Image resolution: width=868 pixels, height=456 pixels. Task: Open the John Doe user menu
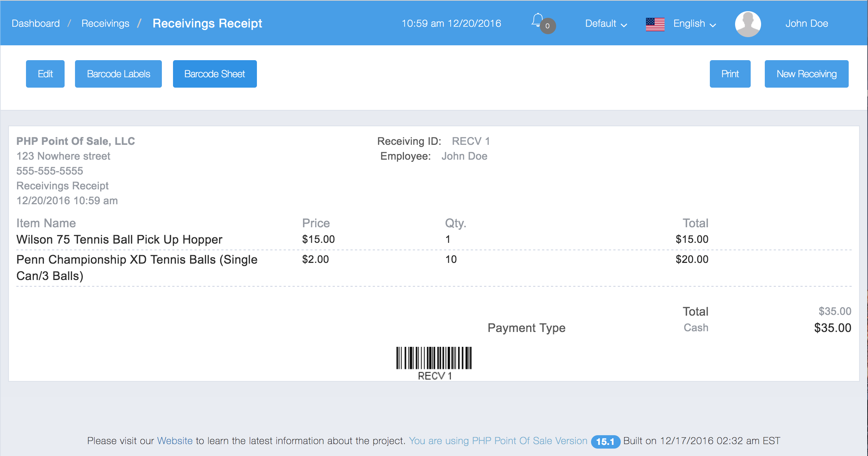807,23
